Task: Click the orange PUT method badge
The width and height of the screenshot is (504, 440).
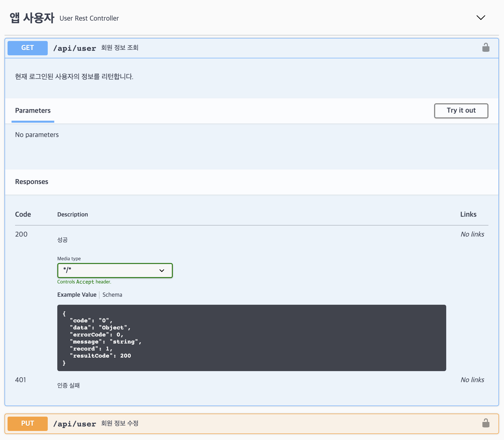Action: 28,424
